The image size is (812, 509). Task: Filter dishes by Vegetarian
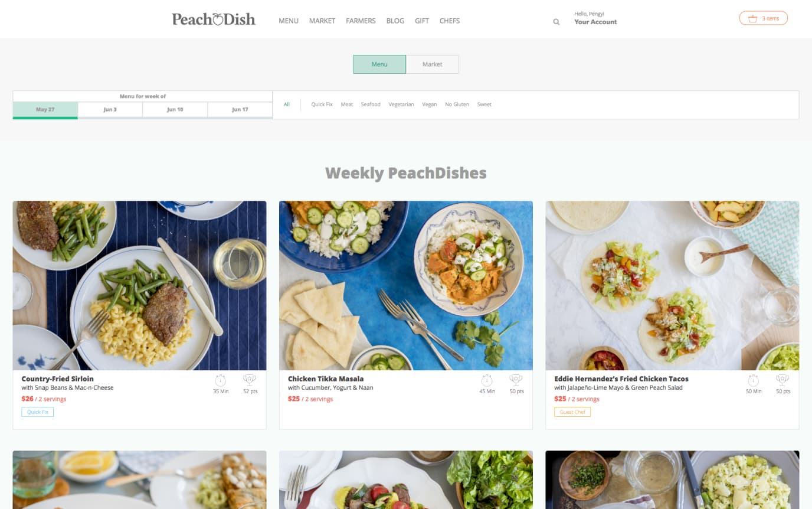pyautogui.click(x=401, y=105)
